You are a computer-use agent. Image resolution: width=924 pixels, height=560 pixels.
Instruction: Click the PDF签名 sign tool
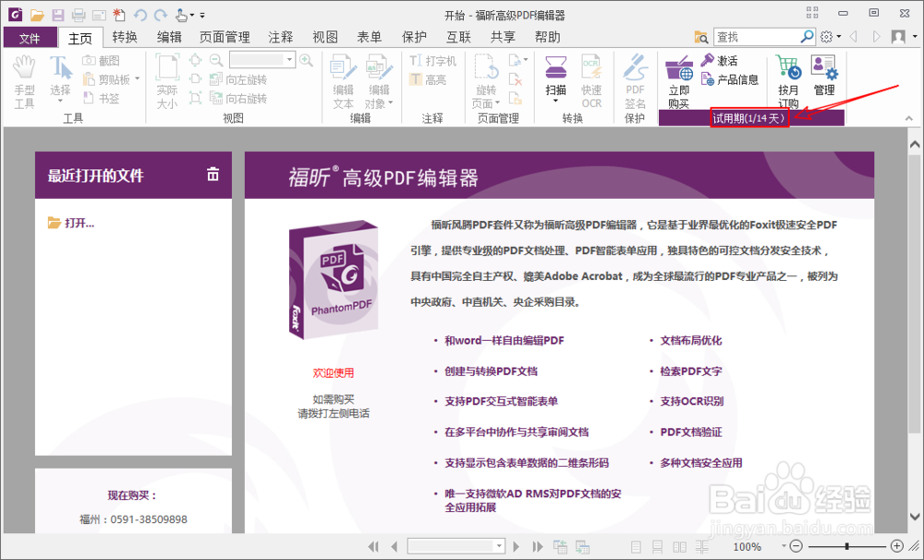tap(636, 81)
